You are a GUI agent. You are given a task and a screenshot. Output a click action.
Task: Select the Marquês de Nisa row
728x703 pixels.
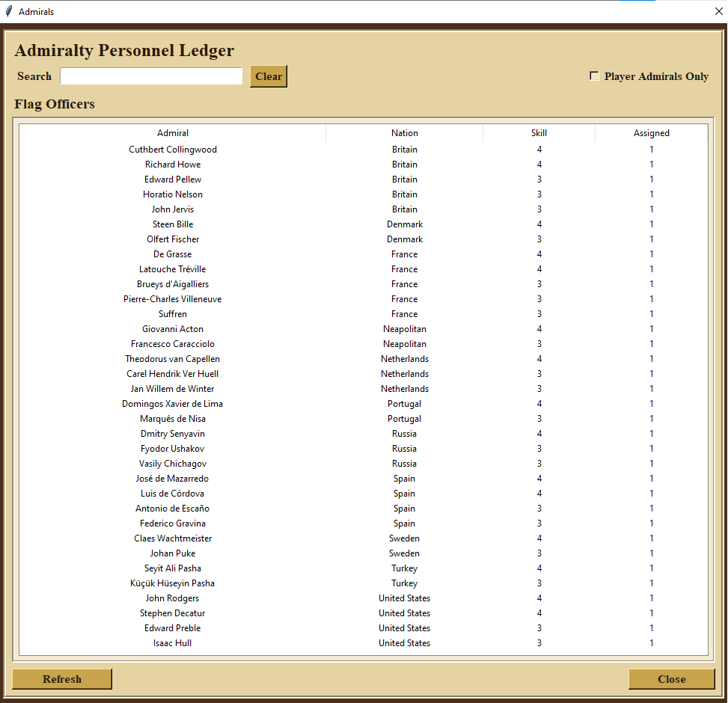coord(364,419)
